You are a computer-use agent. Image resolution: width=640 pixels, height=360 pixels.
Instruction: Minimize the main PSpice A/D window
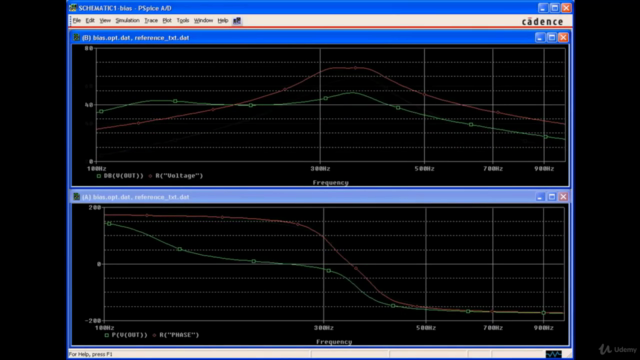tap(543, 8)
